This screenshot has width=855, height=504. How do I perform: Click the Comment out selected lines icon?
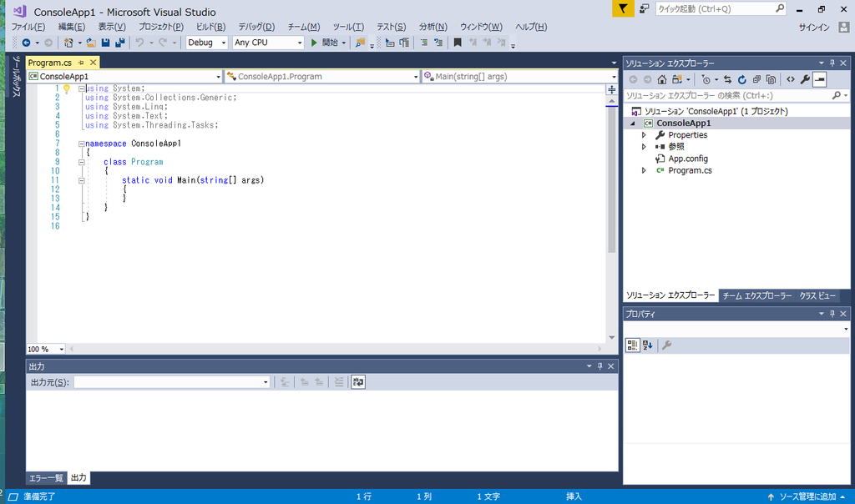tap(423, 43)
